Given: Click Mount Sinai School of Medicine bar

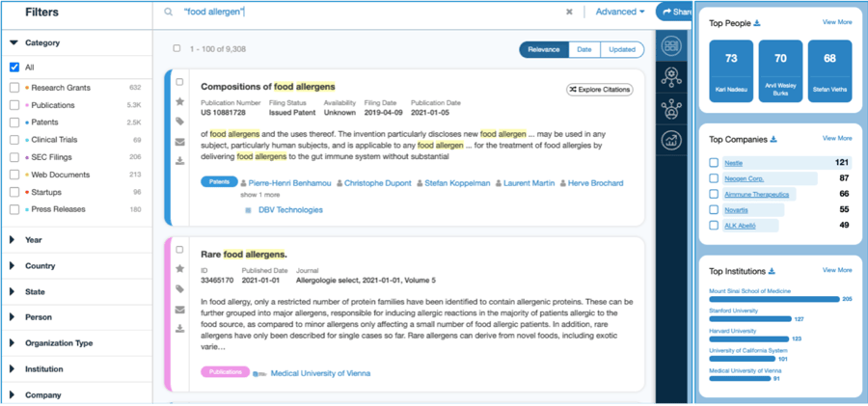Looking at the screenshot, I should pyautogui.click(x=773, y=299).
